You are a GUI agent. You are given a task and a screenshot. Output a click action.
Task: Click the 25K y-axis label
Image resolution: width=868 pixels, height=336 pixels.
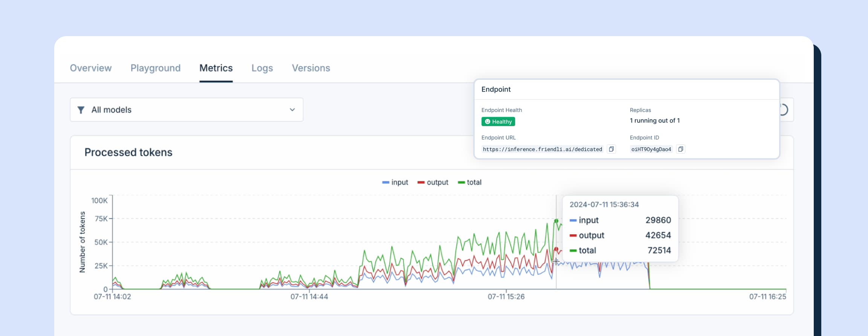pos(101,266)
